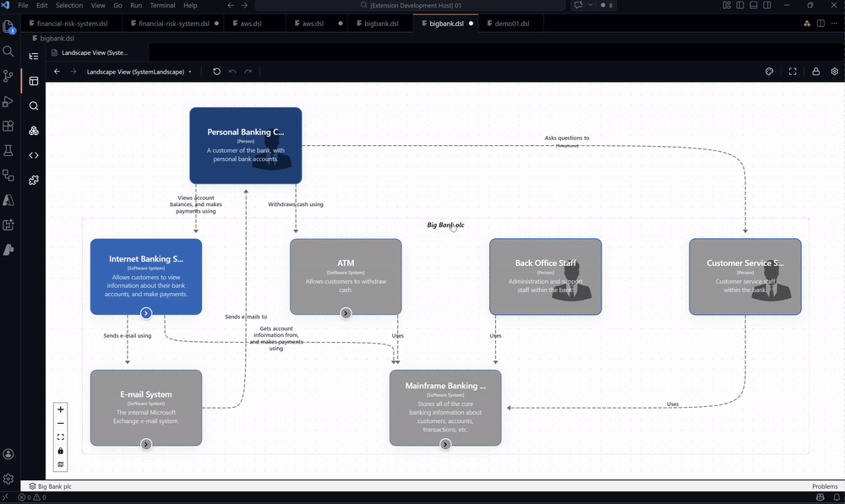845x504 pixels.
Task: Open the Testing flask view
Action: tap(8, 151)
